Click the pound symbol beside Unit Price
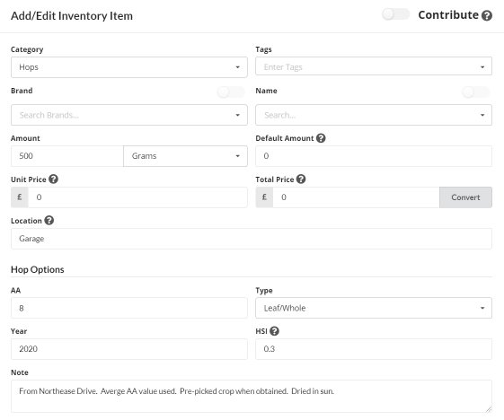The height and width of the screenshot is (420, 504). (20, 197)
